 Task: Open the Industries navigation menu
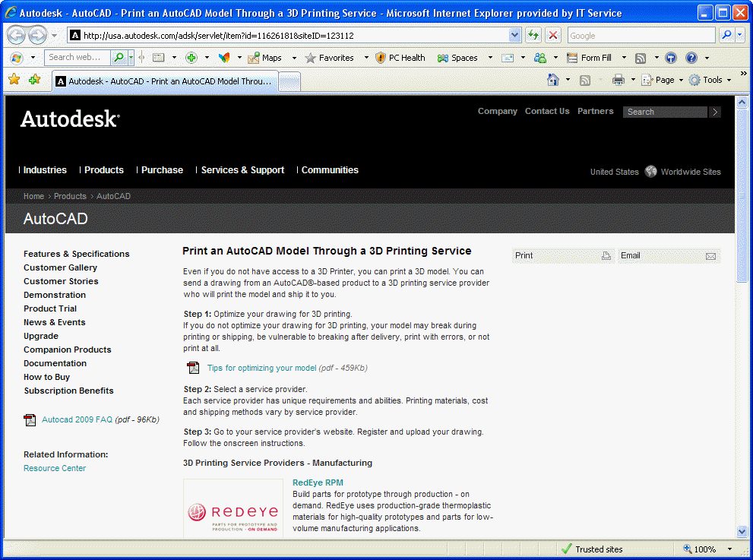(x=45, y=170)
